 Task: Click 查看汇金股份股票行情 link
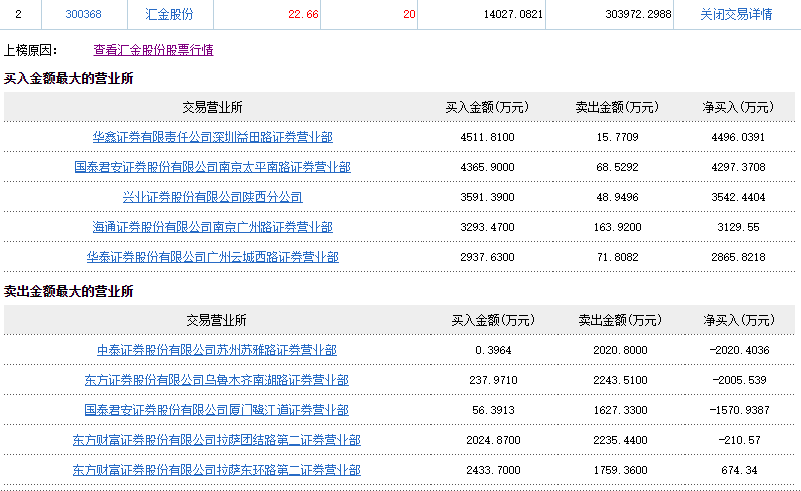153,50
